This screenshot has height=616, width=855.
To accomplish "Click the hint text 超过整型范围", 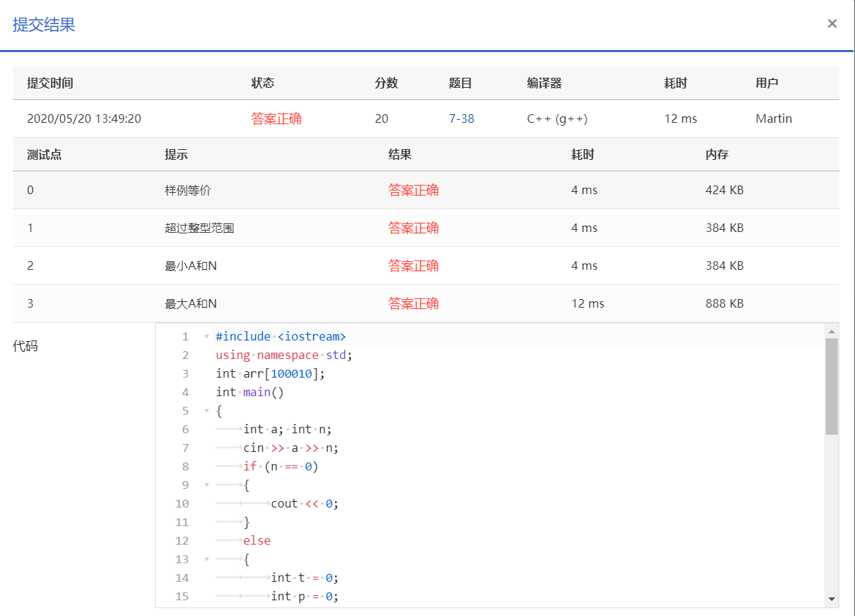I will coord(199,228).
